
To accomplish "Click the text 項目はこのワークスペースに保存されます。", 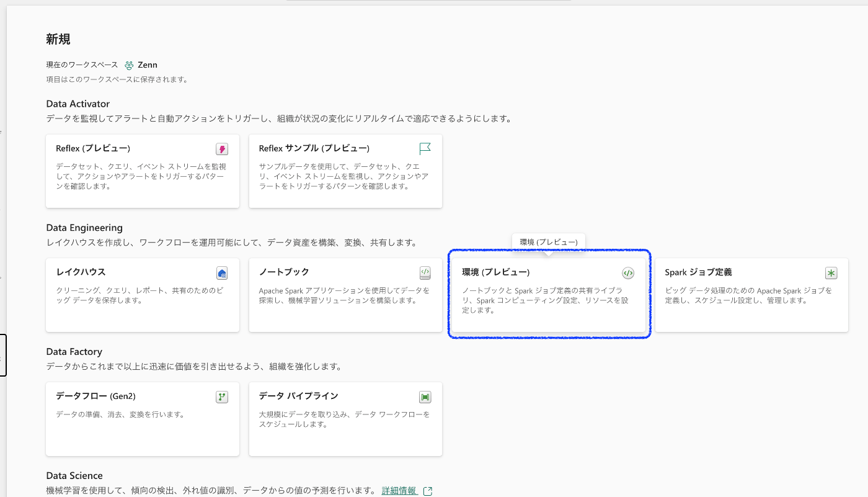I will [x=117, y=79].
